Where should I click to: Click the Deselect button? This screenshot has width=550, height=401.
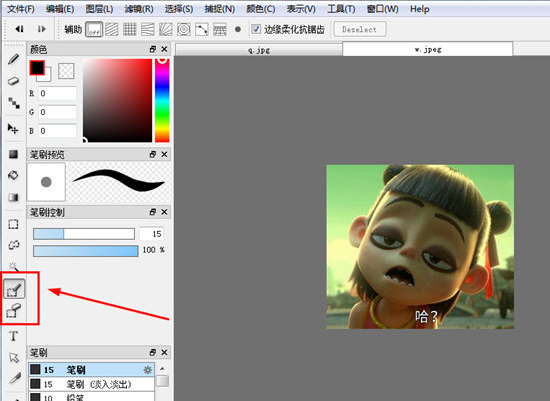(360, 29)
